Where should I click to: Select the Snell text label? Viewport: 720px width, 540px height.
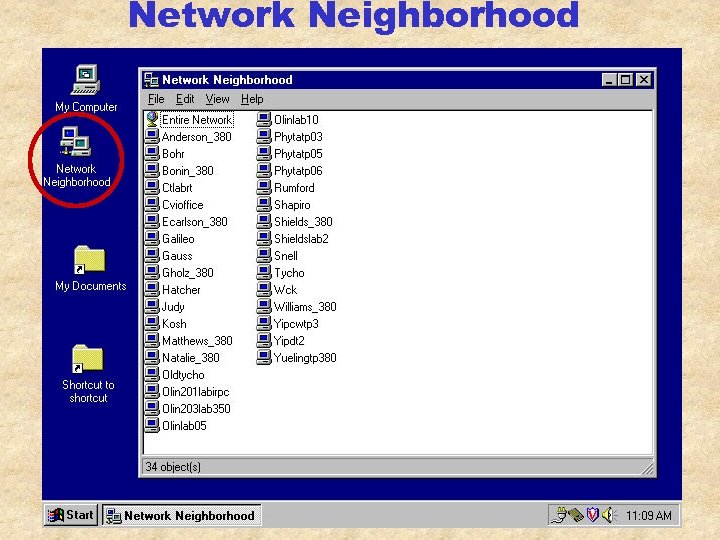tap(286, 256)
